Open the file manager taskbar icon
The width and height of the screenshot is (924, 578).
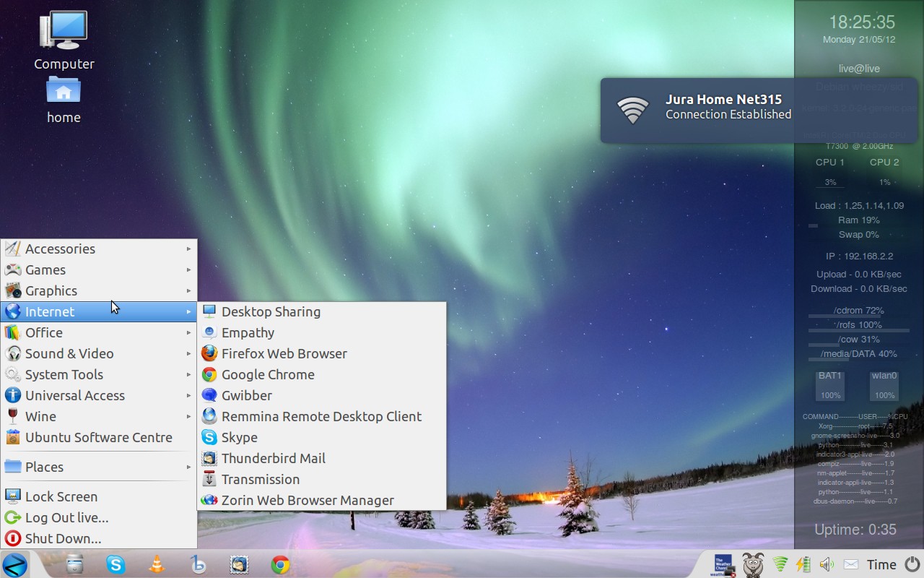pyautogui.click(x=74, y=564)
